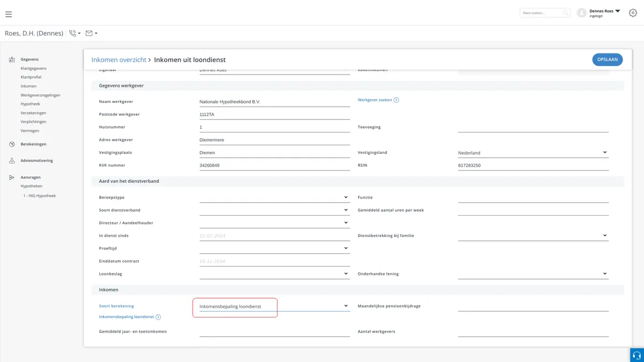Open the Dienstbetrekking bij familie dropdown
Screen dimensions: 644x362
point(533,235)
